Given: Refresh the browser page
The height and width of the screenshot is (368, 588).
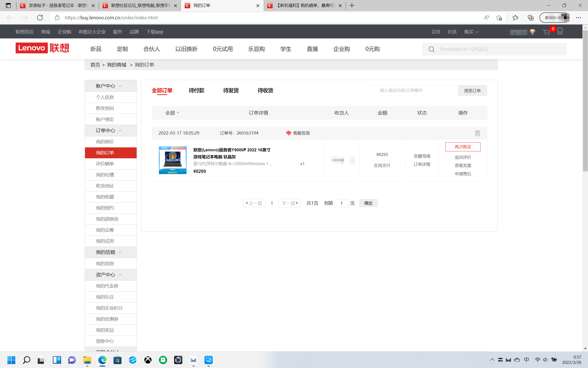Looking at the screenshot, I should (x=40, y=17).
